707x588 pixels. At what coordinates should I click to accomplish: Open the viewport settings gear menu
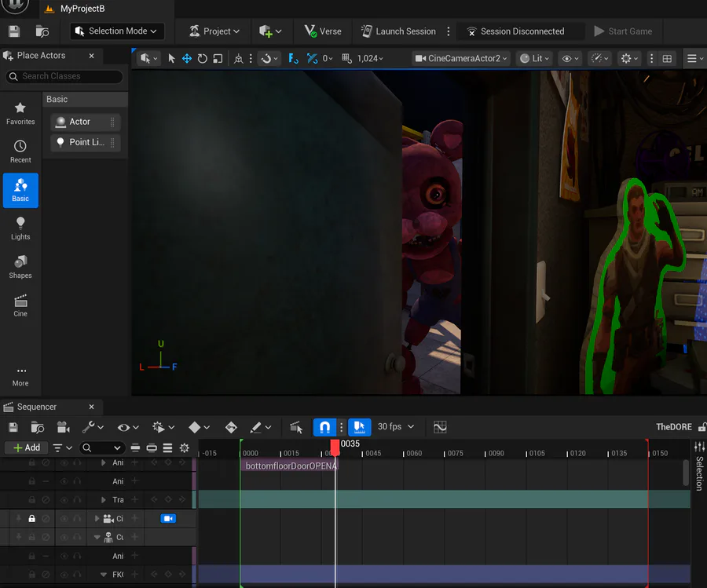click(629, 59)
